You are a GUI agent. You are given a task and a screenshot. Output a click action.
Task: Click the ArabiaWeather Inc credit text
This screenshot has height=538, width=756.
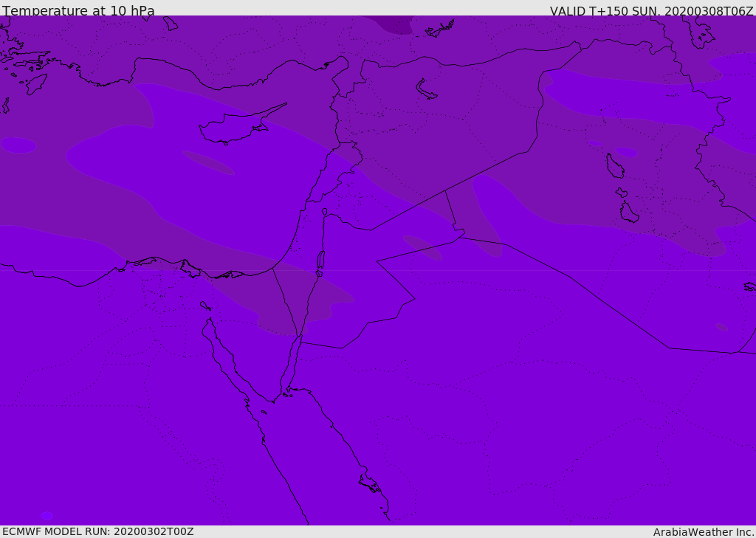coord(704,532)
